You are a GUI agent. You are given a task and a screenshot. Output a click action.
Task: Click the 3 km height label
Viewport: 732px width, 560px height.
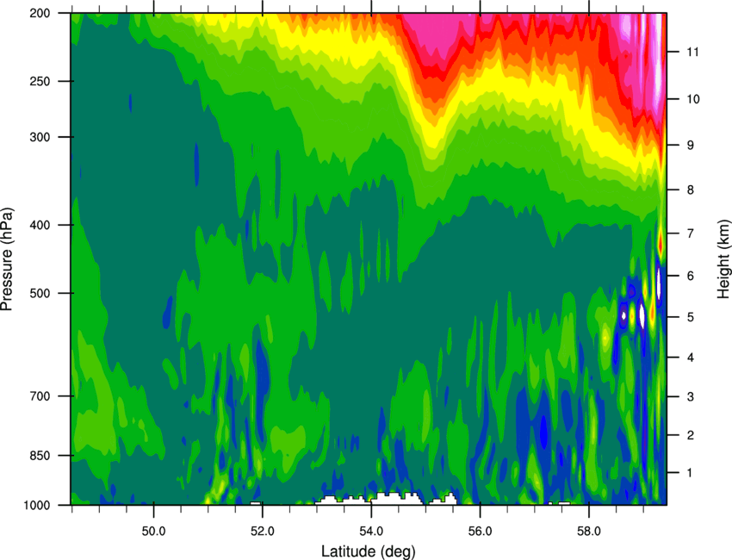[691, 397]
